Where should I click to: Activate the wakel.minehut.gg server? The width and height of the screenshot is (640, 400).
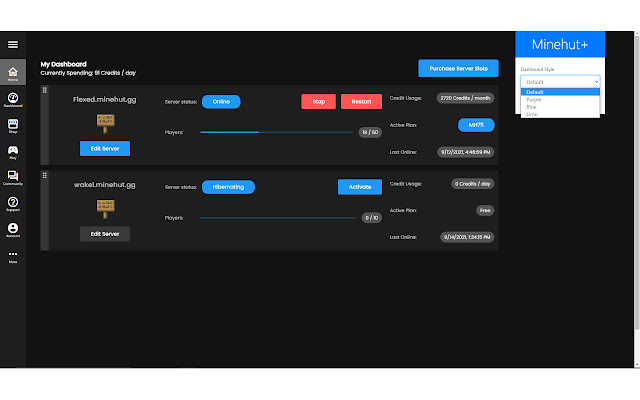click(x=360, y=187)
